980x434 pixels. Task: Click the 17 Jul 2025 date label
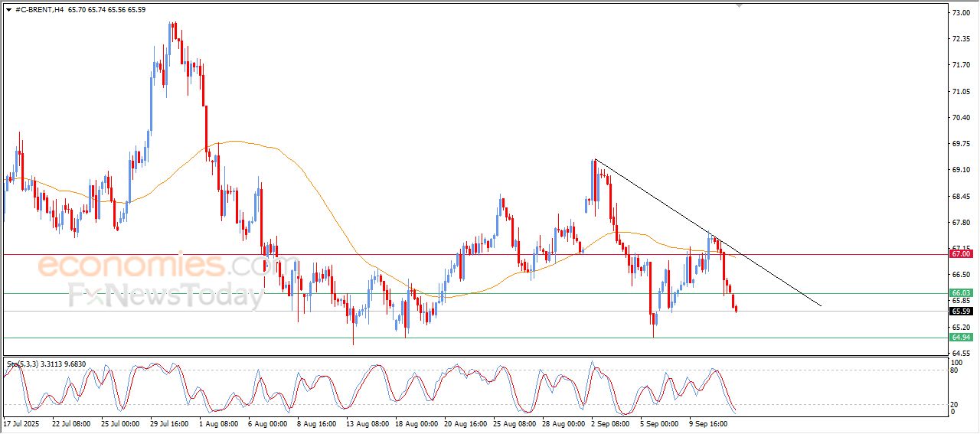21,423
